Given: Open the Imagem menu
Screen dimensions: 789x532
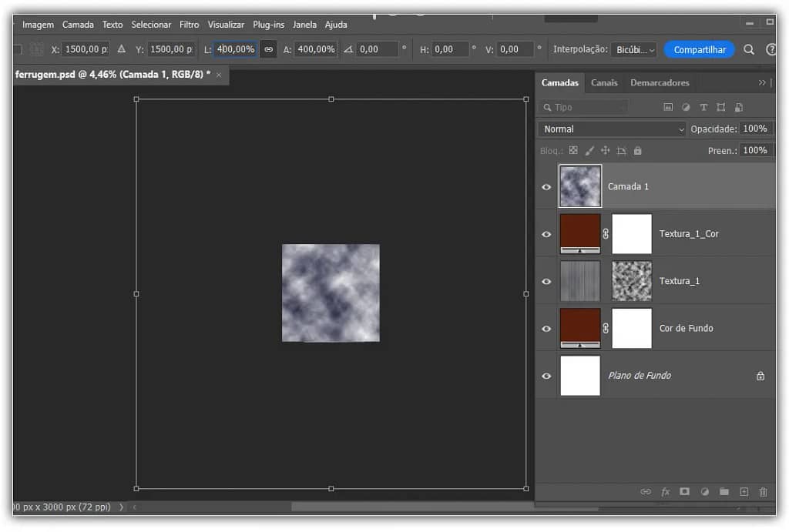Looking at the screenshot, I should (38, 25).
